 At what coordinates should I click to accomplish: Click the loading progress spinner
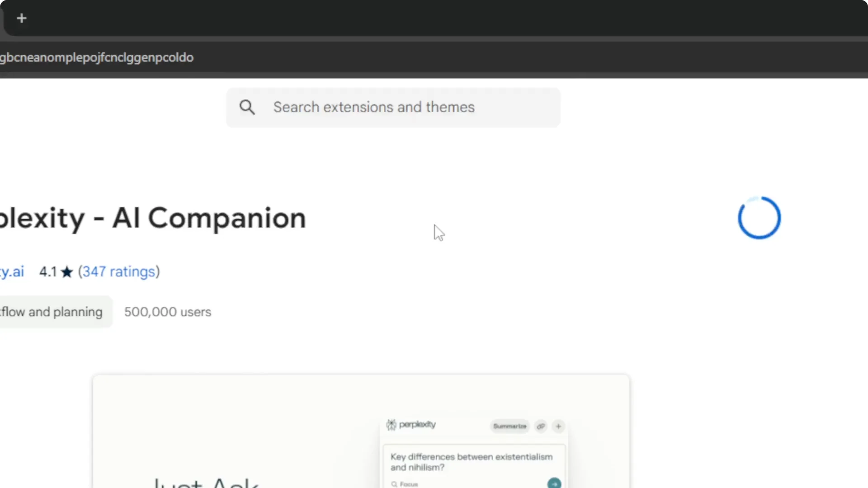[x=759, y=218]
